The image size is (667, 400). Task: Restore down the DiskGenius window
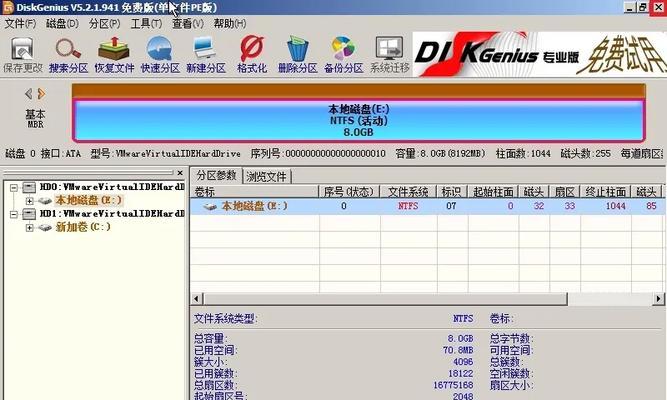[643, 7]
